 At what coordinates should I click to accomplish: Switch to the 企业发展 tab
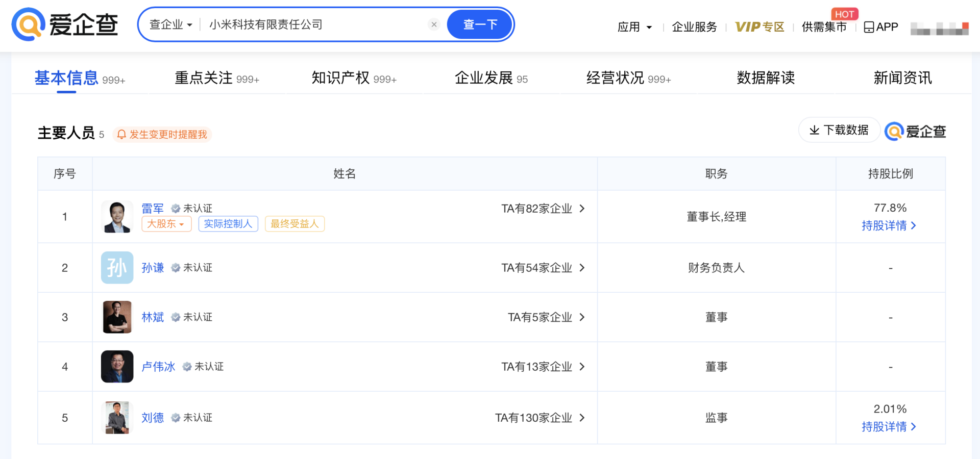point(491,78)
